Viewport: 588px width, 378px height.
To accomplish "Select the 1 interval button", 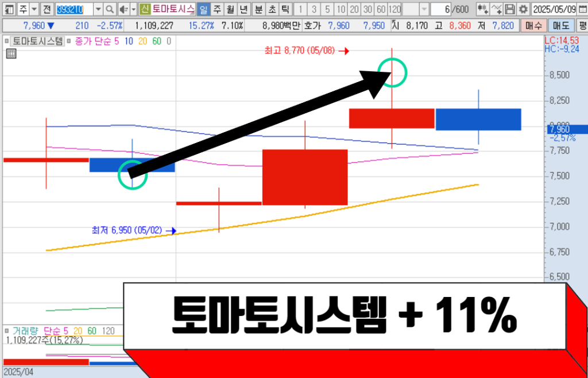I will pyautogui.click(x=301, y=9).
